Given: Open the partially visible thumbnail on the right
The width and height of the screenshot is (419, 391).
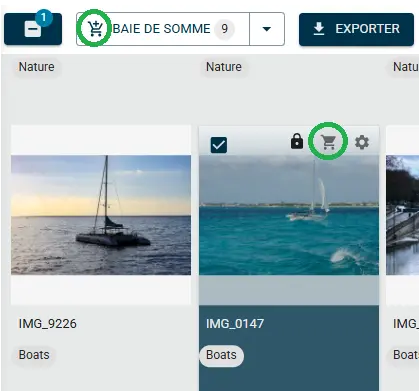Looking at the screenshot, I should (402, 215).
